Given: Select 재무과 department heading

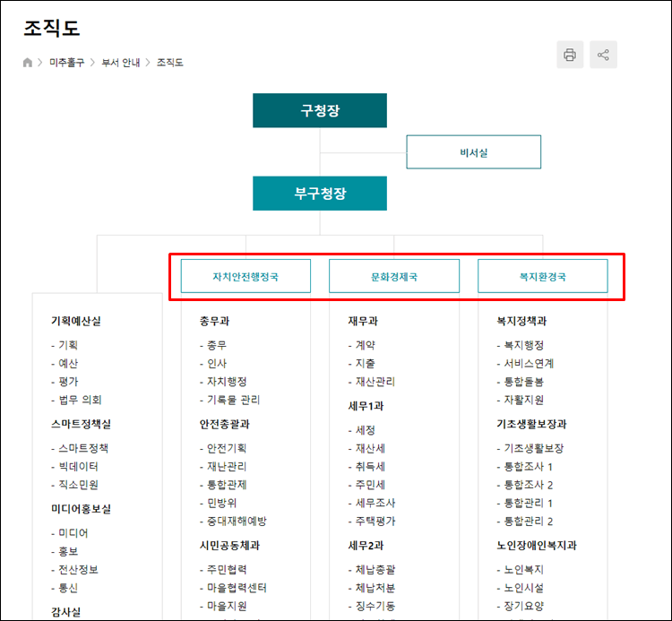Looking at the screenshot, I should (x=363, y=321).
